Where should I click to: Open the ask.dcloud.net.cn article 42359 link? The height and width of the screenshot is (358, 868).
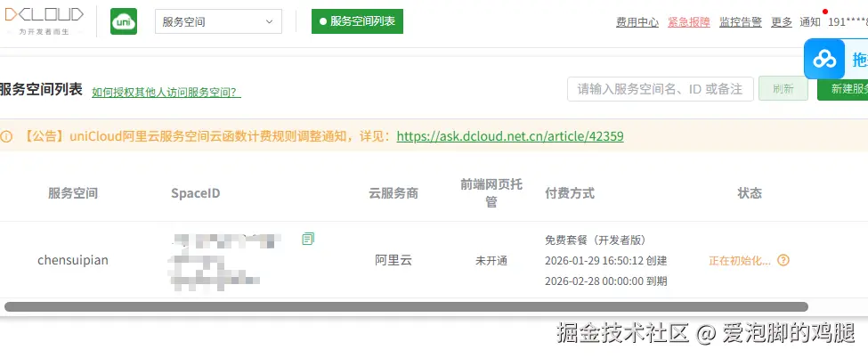(510, 136)
